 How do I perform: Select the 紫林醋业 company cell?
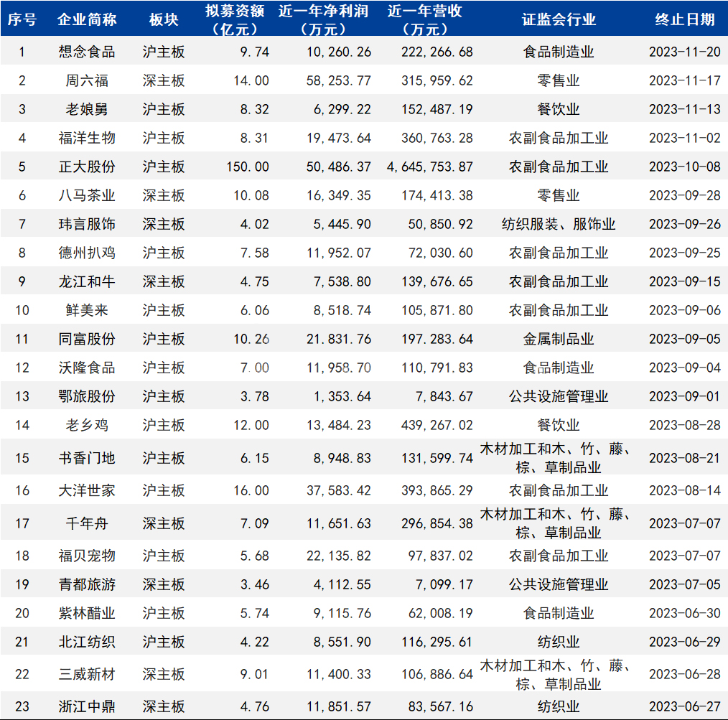point(87,613)
